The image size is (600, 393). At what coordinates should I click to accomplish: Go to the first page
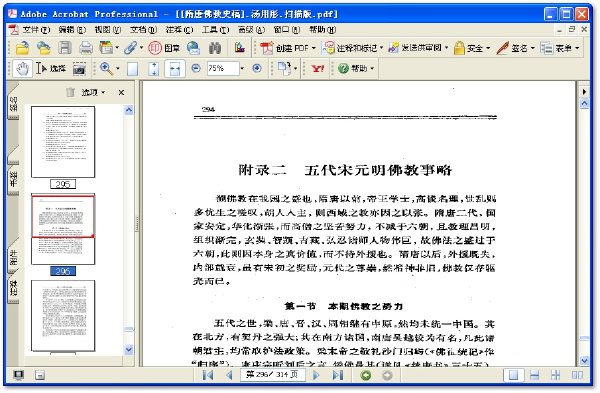coord(208,375)
